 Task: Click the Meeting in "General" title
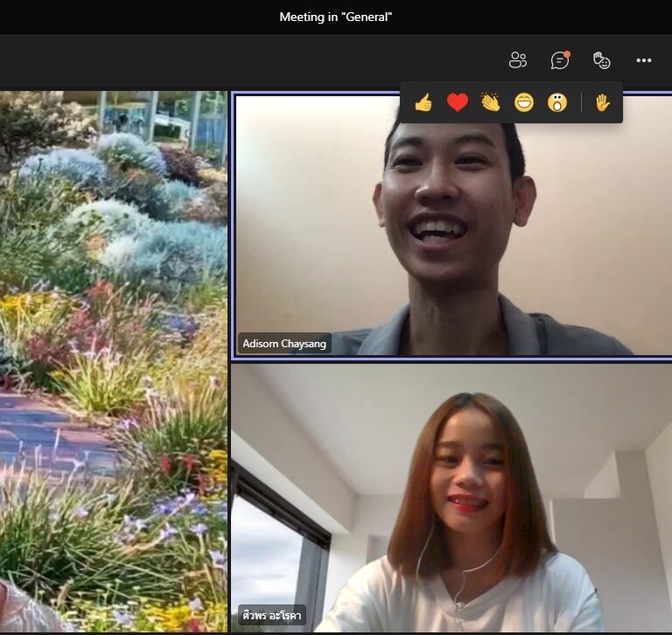coord(336,17)
